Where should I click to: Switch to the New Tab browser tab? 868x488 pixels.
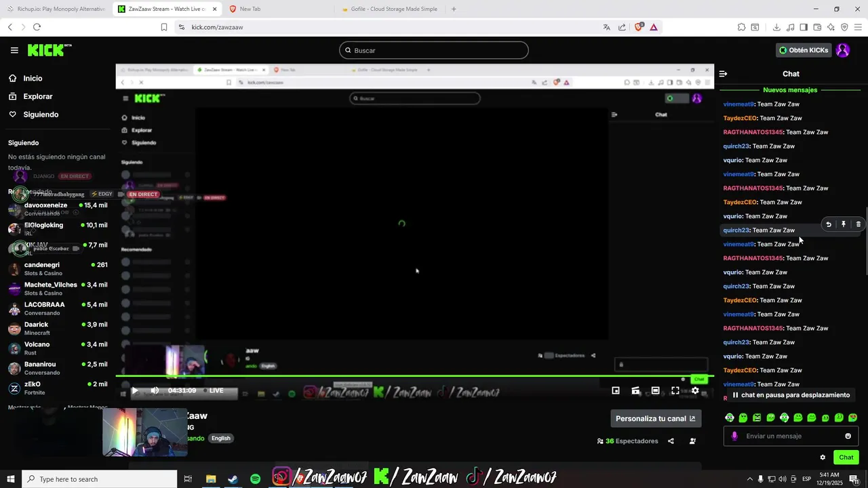[278, 9]
